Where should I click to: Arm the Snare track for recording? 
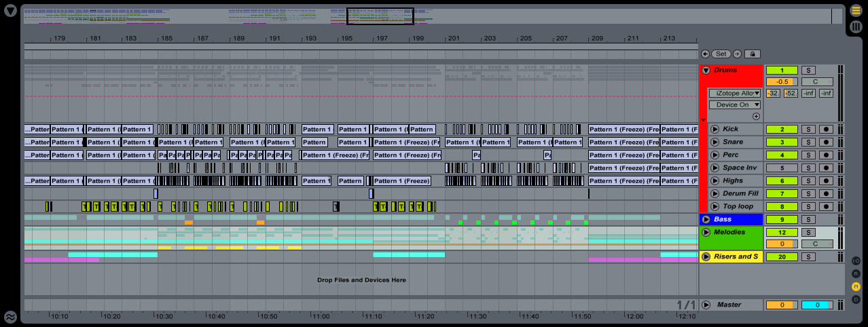826,142
